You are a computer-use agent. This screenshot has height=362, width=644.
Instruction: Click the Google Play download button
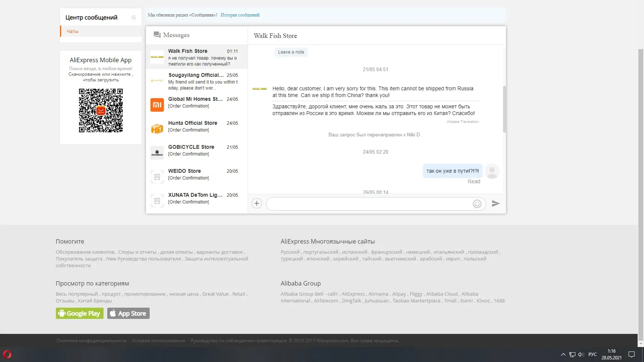pyautogui.click(x=80, y=313)
